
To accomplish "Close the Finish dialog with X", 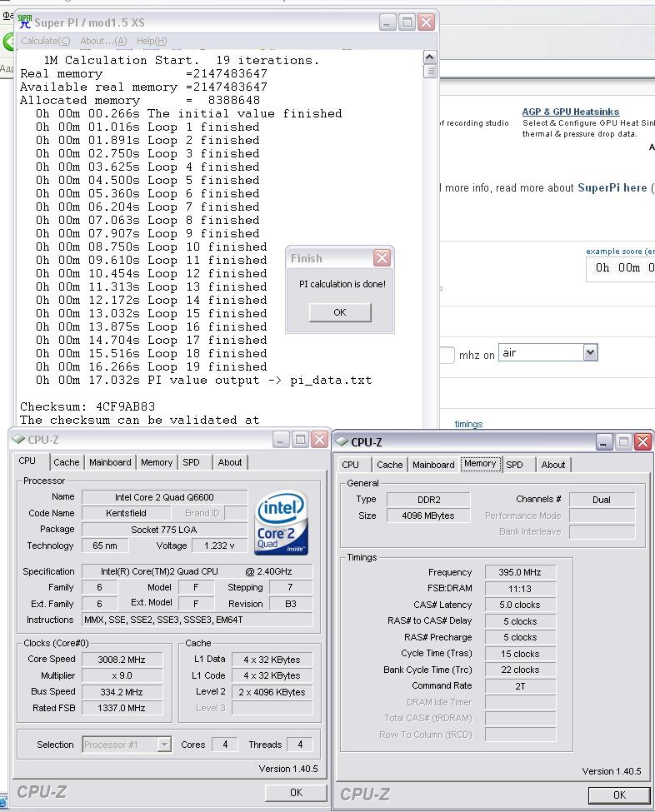I will click(382, 257).
